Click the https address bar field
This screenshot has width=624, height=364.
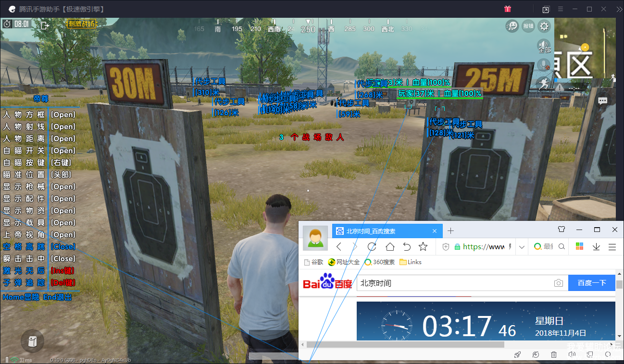click(x=484, y=247)
